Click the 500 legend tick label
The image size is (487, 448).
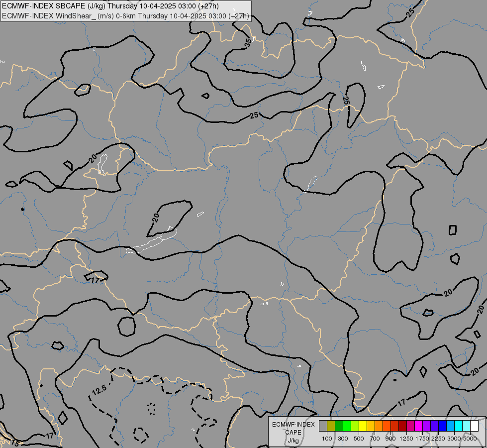coord(359,439)
